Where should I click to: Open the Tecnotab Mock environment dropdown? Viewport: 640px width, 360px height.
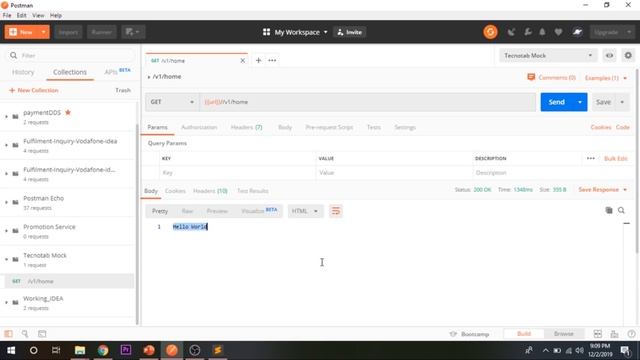point(548,56)
